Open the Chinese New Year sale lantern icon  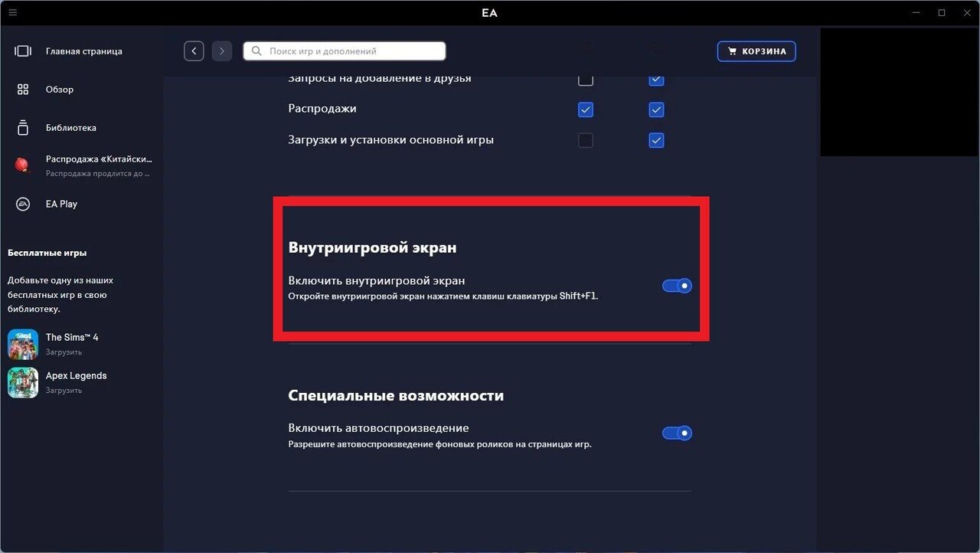click(22, 165)
